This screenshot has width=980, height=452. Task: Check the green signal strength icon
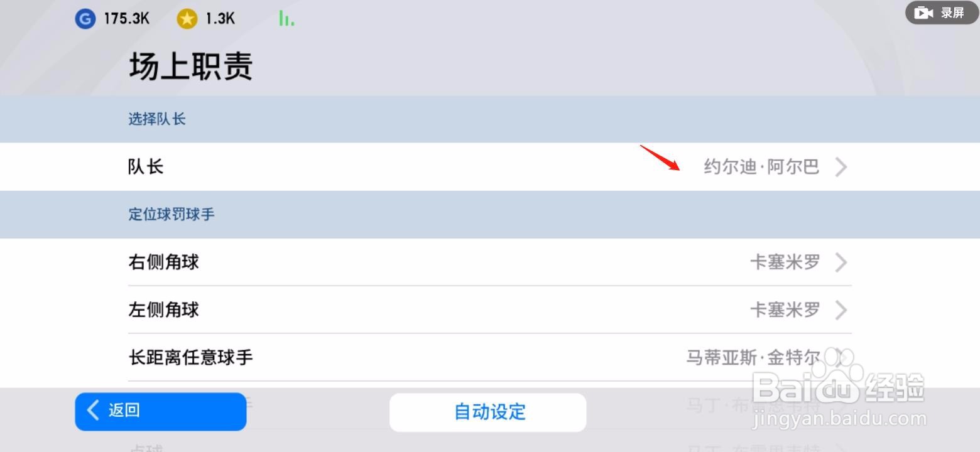point(286,19)
